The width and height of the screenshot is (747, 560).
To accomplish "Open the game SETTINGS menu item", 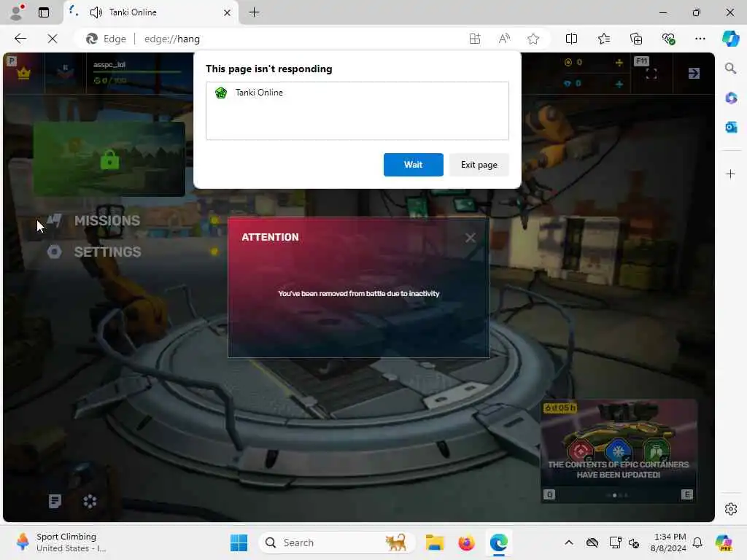I will click(x=107, y=252).
